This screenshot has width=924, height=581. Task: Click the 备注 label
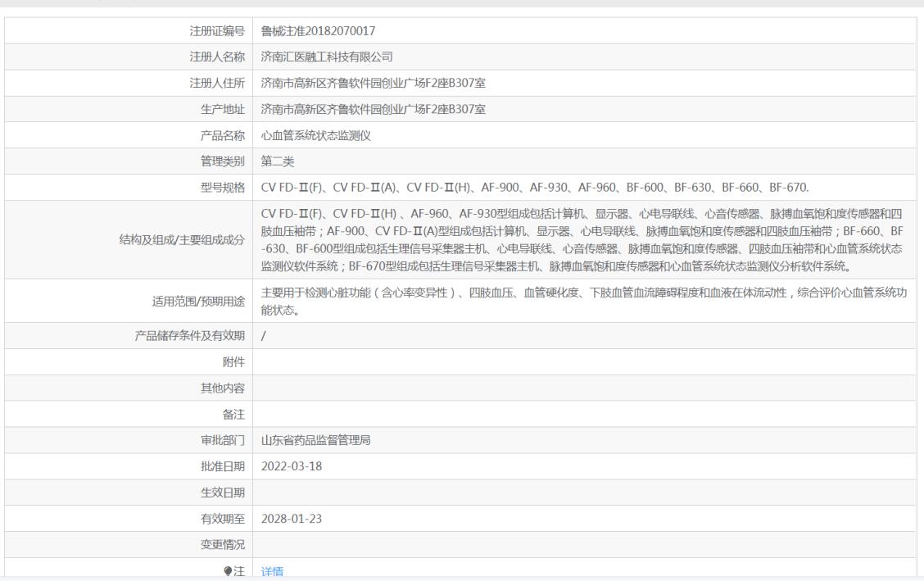coord(234,415)
